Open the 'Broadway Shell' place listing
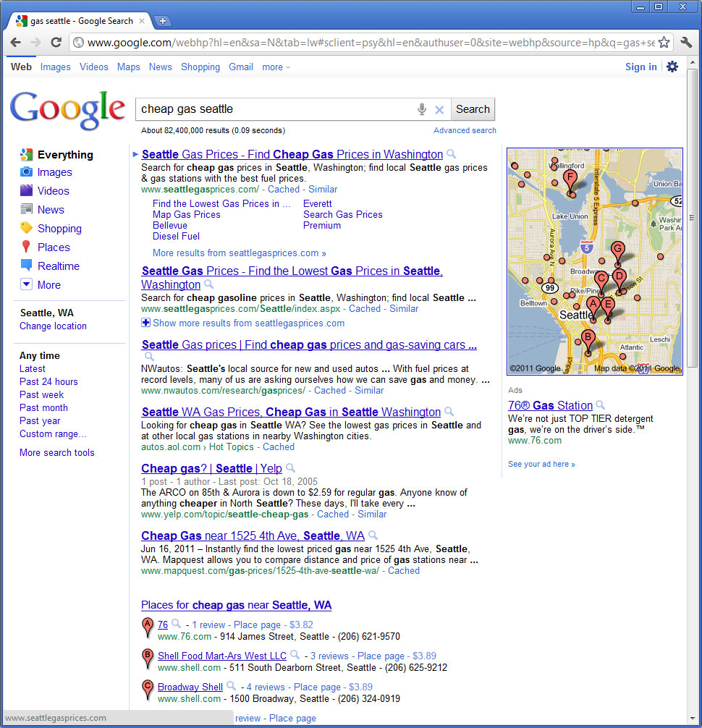Image resolution: width=702 pixels, height=728 pixels. tap(190, 687)
